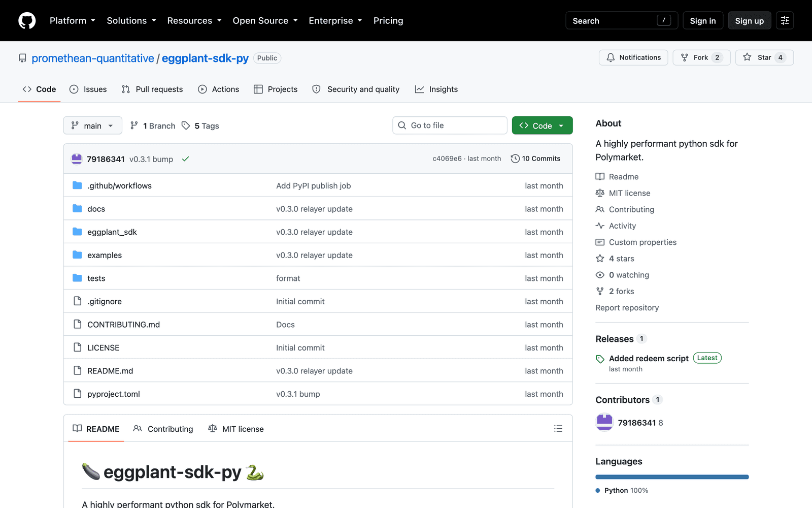Click the history clock icon by 10 Commits
Viewport: 812px width, 508px height.
[x=515, y=158]
